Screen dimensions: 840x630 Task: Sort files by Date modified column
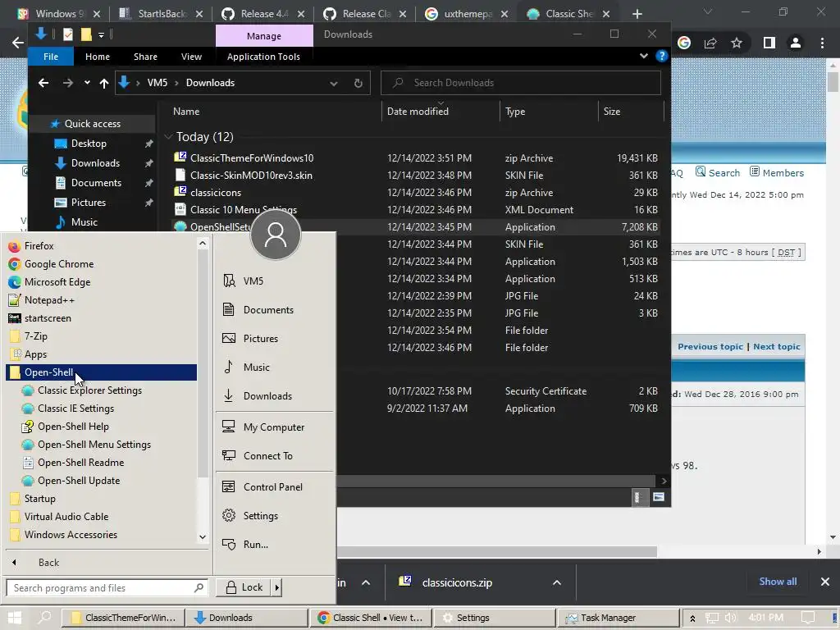click(418, 112)
